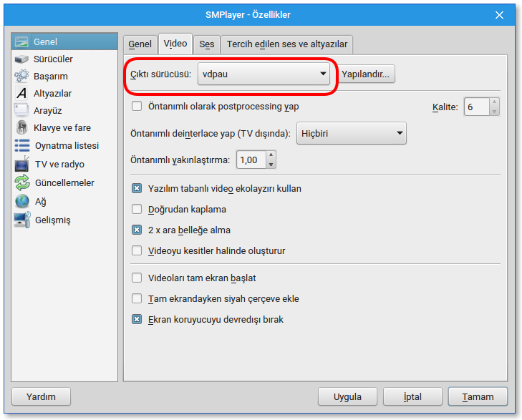
Task: Check Videoları tam ekran başlat
Action: (x=137, y=278)
